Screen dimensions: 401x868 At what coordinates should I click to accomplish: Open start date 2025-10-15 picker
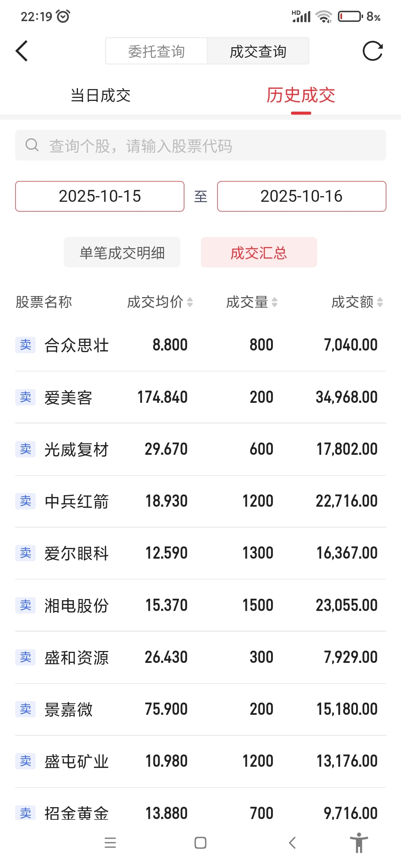tap(100, 196)
